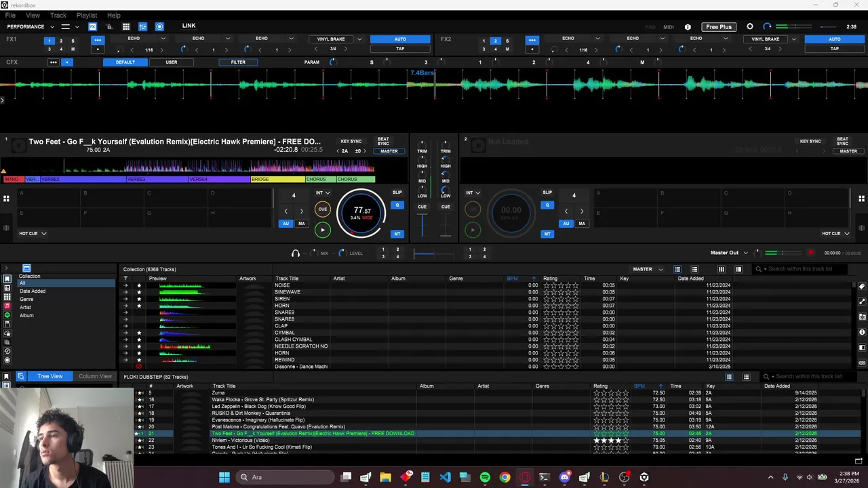Image resolution: width=868 pixels, height=488 pixels.
Task: Toggle the recording panel icon in toolbar
Action: click(x=159, y=26)
